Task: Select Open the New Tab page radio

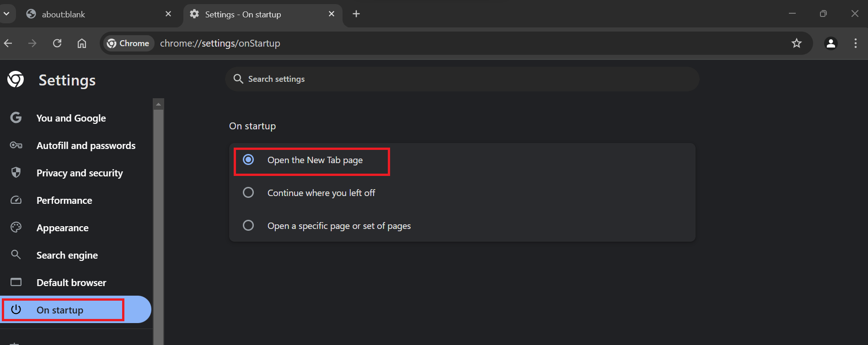Action: click(248, 159)
